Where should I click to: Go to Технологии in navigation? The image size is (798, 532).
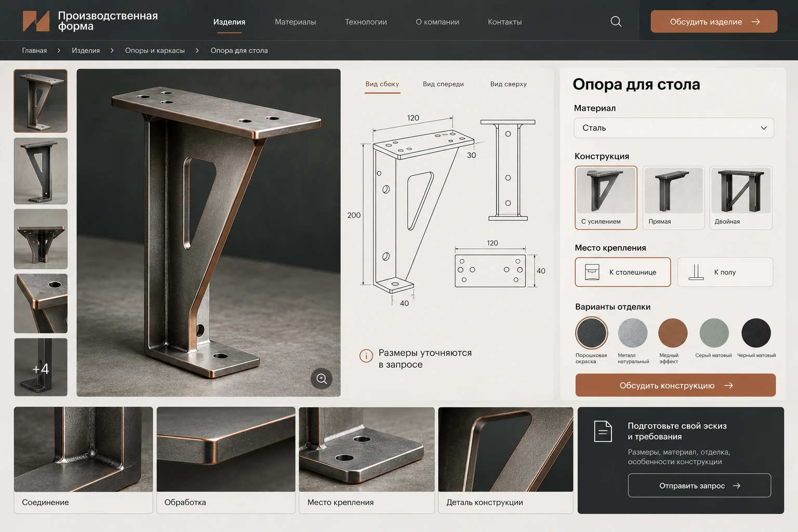(x=366, y=22)
